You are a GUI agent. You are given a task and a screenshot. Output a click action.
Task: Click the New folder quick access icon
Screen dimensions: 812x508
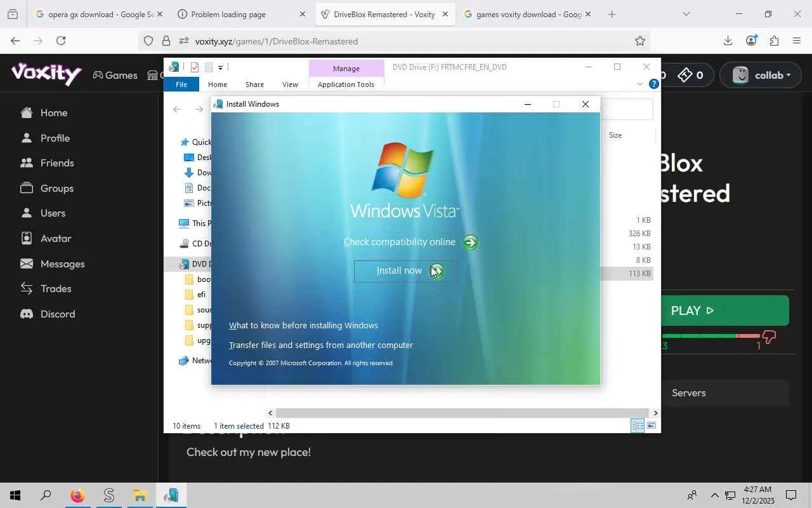point(208,67)
